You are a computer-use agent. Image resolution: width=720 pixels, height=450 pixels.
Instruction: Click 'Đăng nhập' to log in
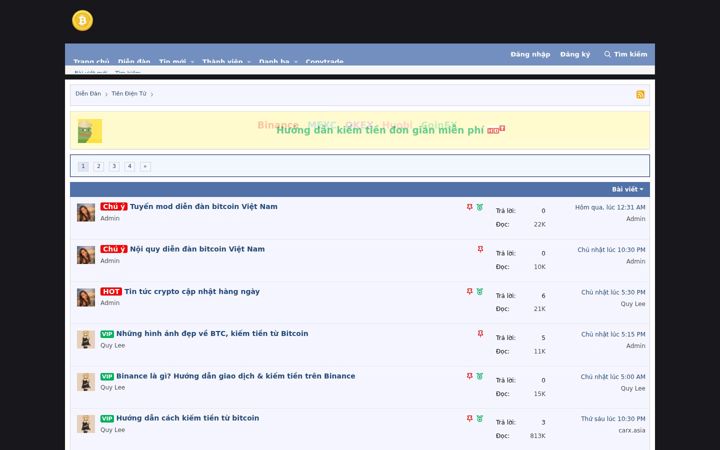click(530, 54)
